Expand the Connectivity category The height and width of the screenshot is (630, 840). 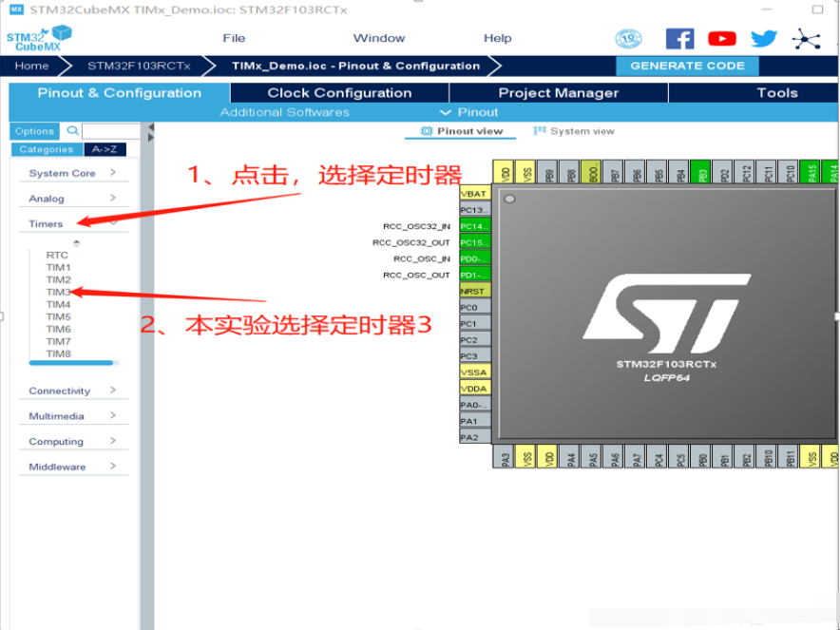point(72,391)
